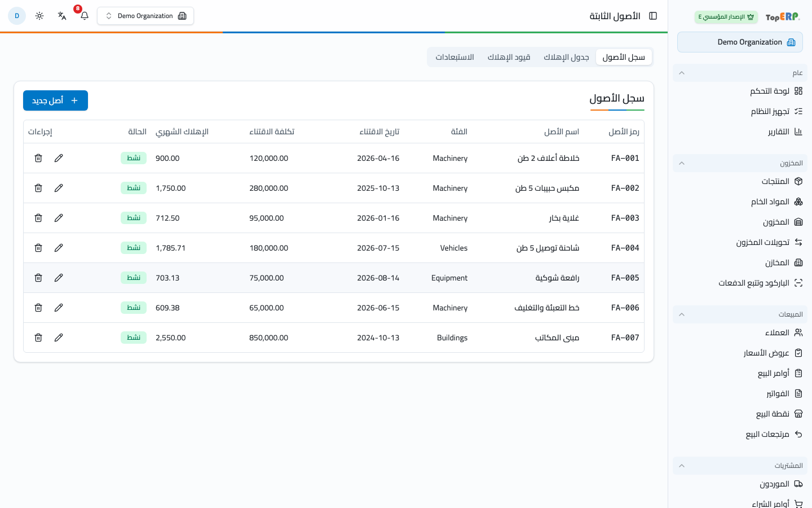Collapse the المخزون sidebar section
The width and height of the screenshot is (812, 508).
click(x=740, y=163)
